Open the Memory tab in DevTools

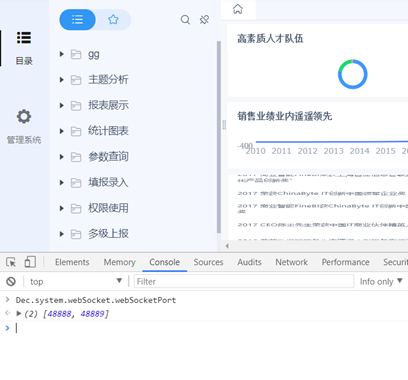coord(119,262)
